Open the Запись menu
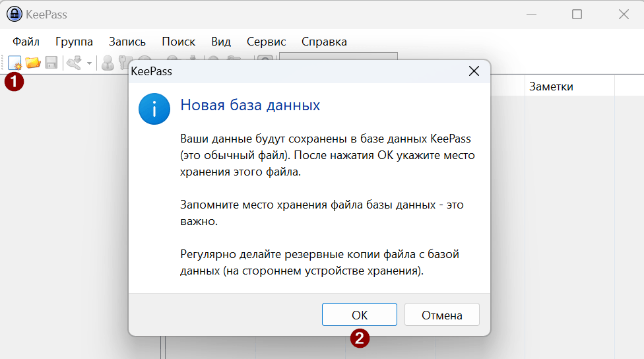The image size is (644, 359). [x=127, y=42]
